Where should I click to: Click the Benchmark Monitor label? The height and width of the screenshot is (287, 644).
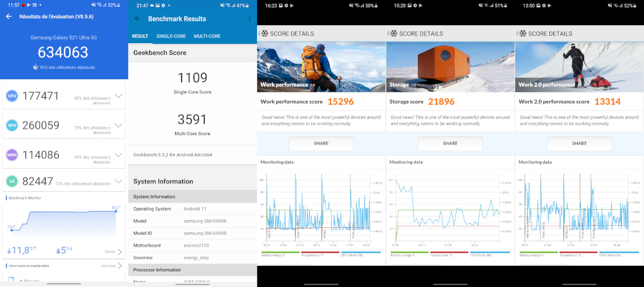(x=24, y=198)
